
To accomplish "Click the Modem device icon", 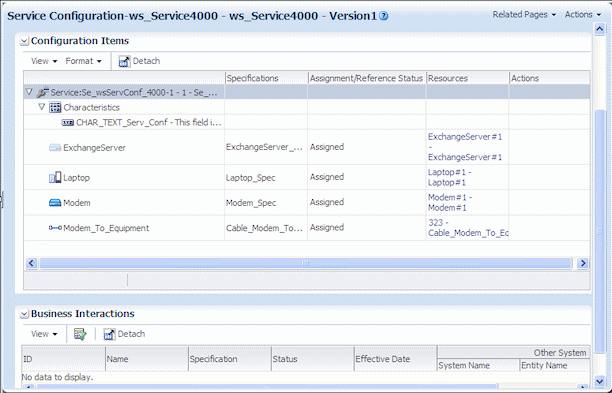I will pos(55,203).
